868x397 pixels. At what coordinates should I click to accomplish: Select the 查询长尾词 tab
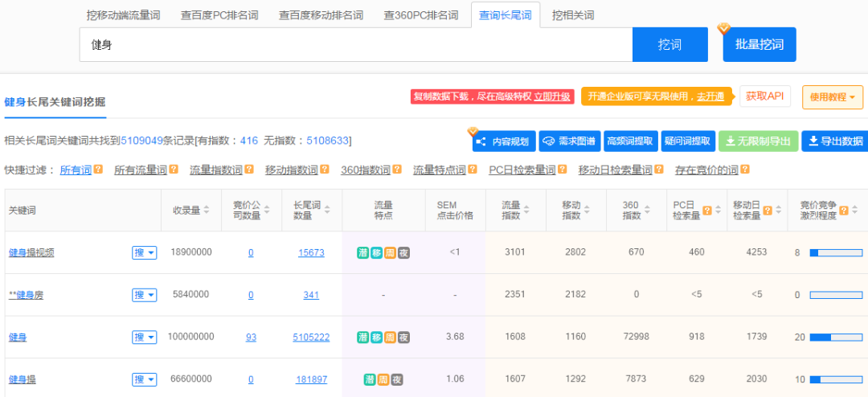(506, 15)
